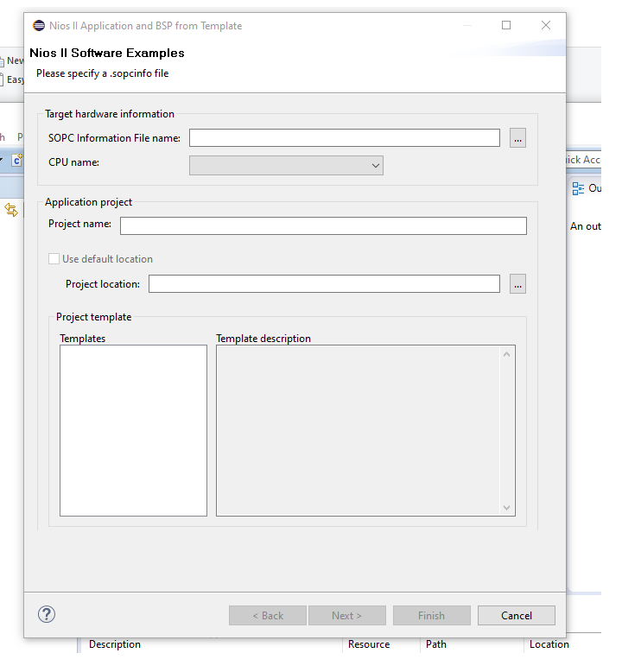This screenshot has width=622, height=672.
Task: Click the SOPC Information File name field
Action: [344, 138]
